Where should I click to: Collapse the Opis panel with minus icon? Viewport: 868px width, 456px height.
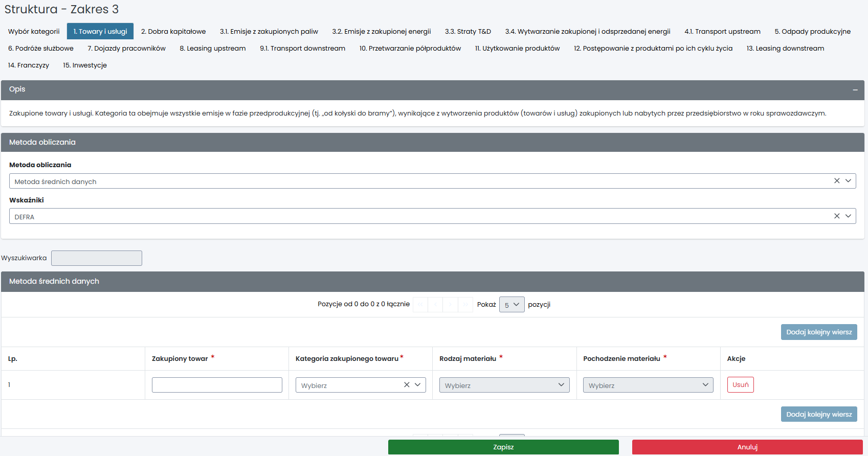(x=855, y=90)
